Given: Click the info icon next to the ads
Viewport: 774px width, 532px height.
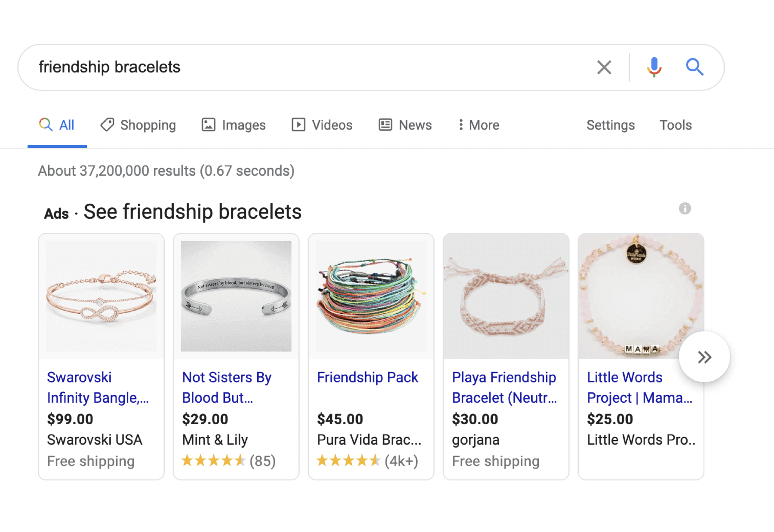Looking at the screenshot, I should tap(685, 209).
